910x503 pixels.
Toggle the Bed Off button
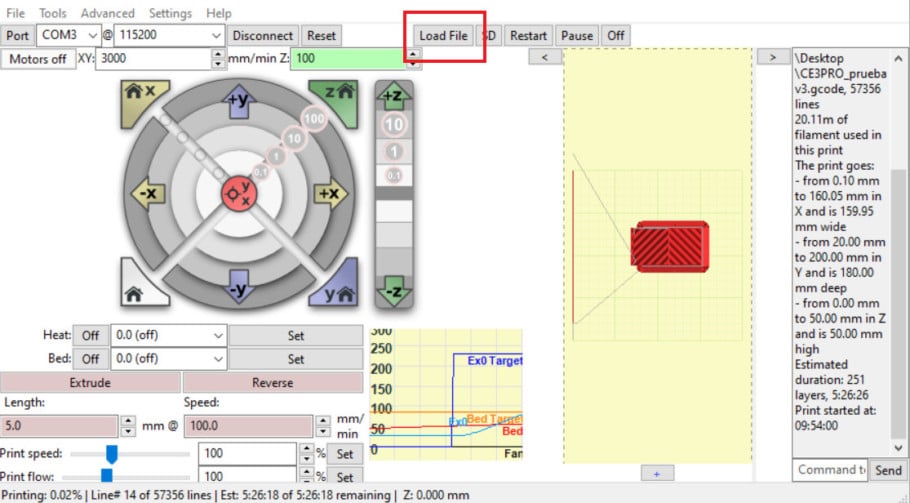pyautogui.click(x=90, y=358)
